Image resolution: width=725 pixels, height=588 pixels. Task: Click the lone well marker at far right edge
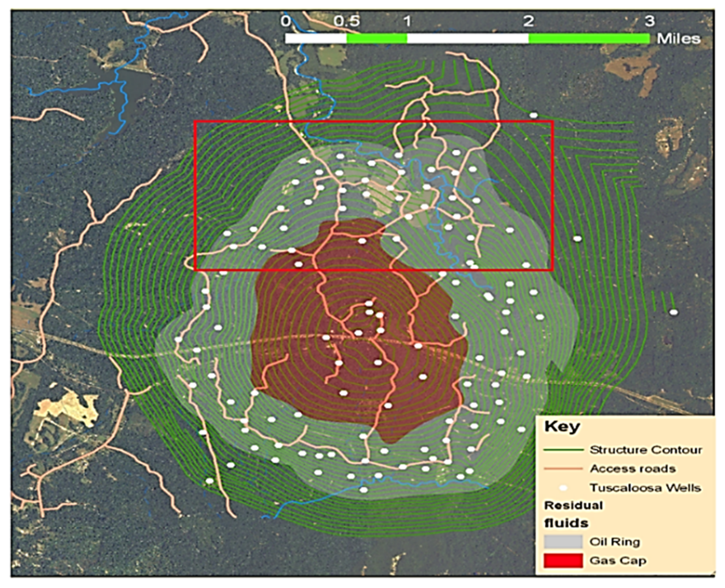tap(673, 312)
